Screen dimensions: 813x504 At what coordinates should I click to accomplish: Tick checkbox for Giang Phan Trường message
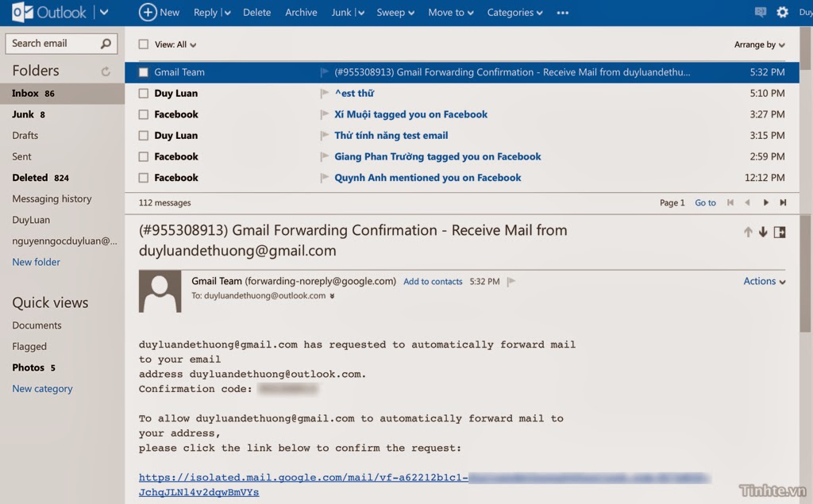click(x=143, y=156)
